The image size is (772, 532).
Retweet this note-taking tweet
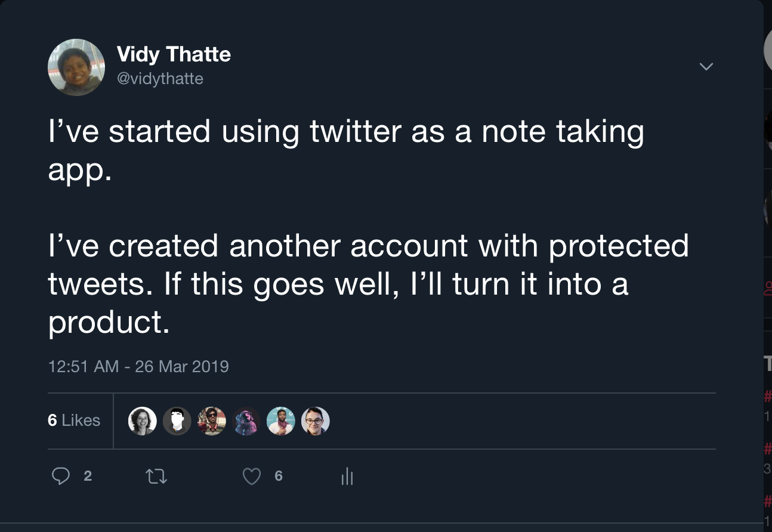156,476
